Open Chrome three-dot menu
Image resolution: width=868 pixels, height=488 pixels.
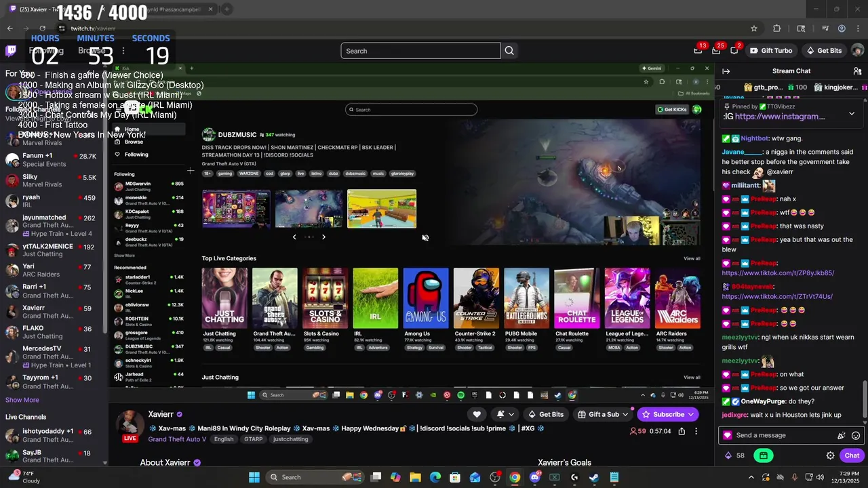click(x=858, y=28)
